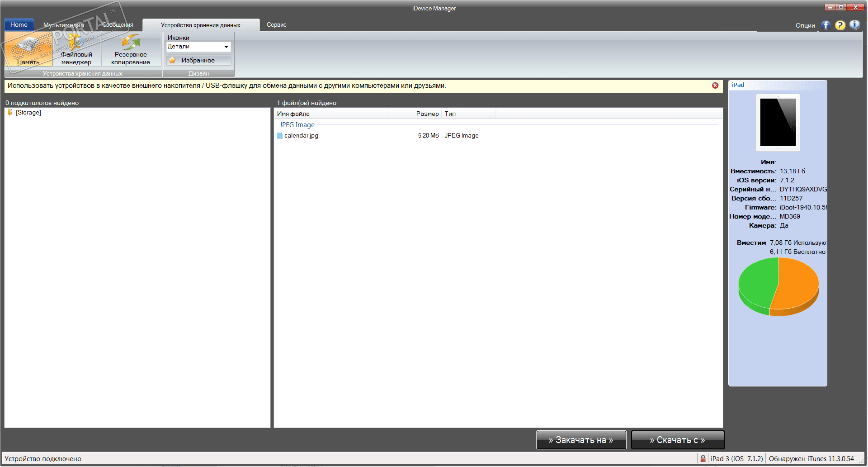Viewport: 868px width, 467px height.
Task: Click the Избранное star icon
Action: [172, 60]
